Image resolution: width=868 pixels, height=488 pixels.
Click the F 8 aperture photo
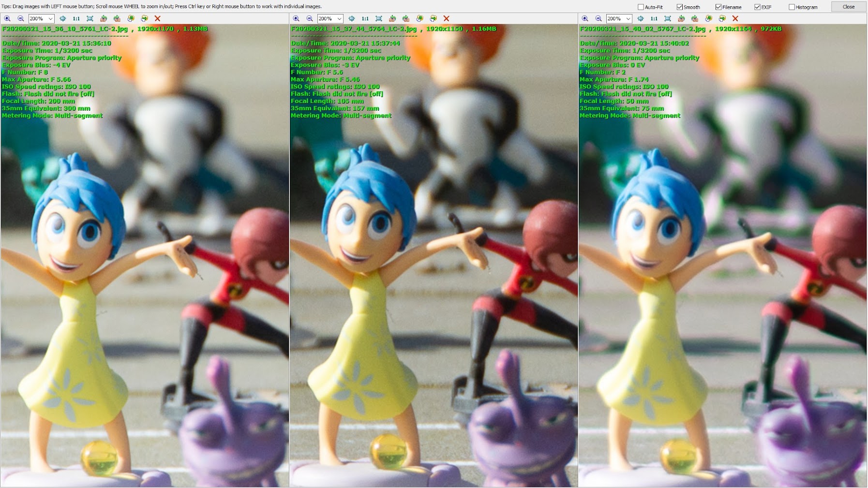coord(145,255)
